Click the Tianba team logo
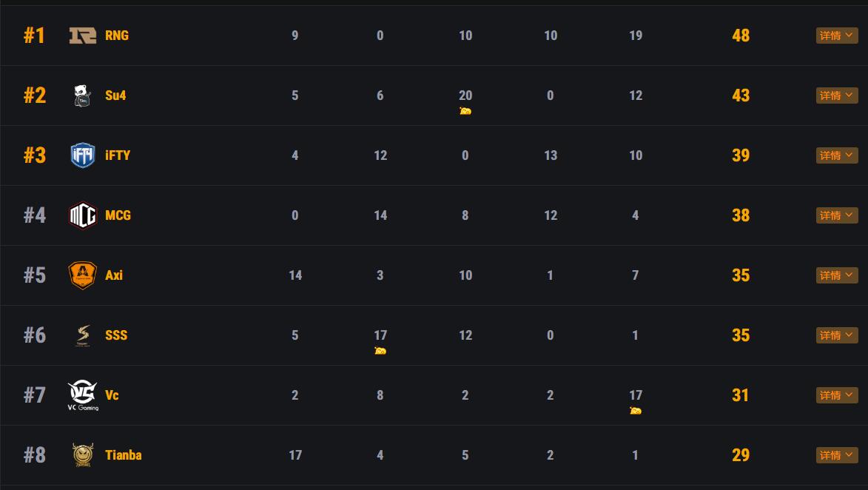This screenshot has width=868, height=490. point(83,455)
